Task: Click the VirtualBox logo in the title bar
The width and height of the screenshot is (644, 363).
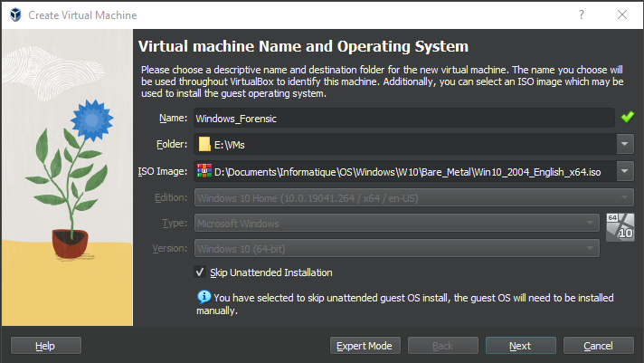Action: [x=15, y=15]
